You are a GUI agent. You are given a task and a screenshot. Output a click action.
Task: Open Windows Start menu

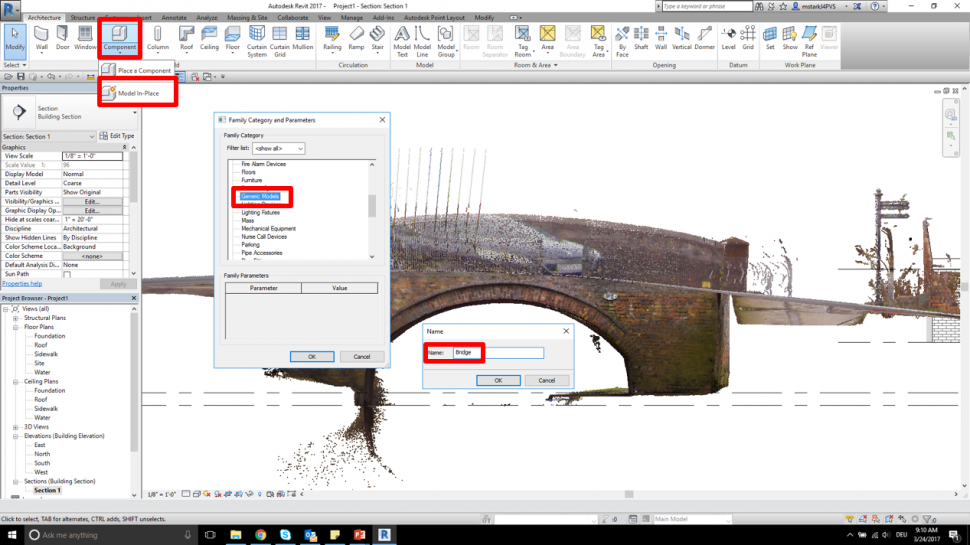point(13,535)
